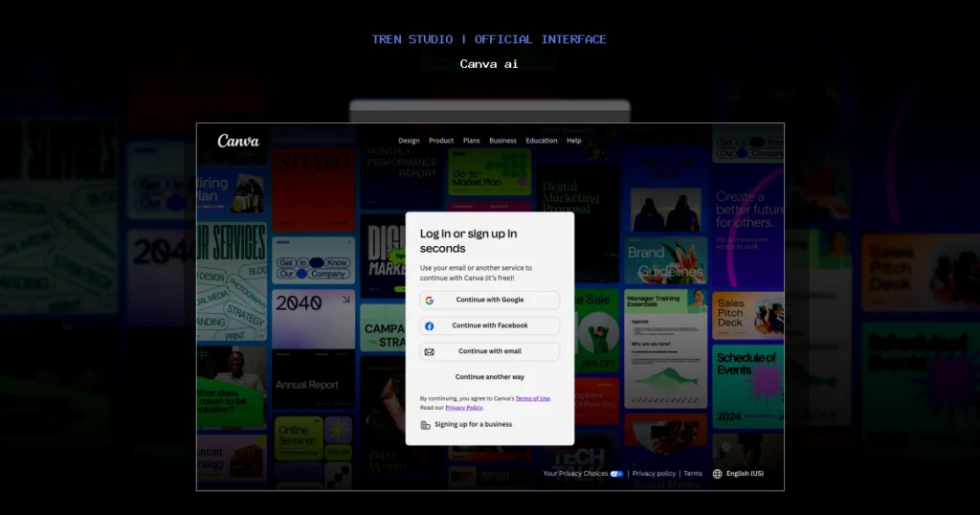980x515 pixels.
Task: Click the Google icon in login dialog
Action: (430, 301)
